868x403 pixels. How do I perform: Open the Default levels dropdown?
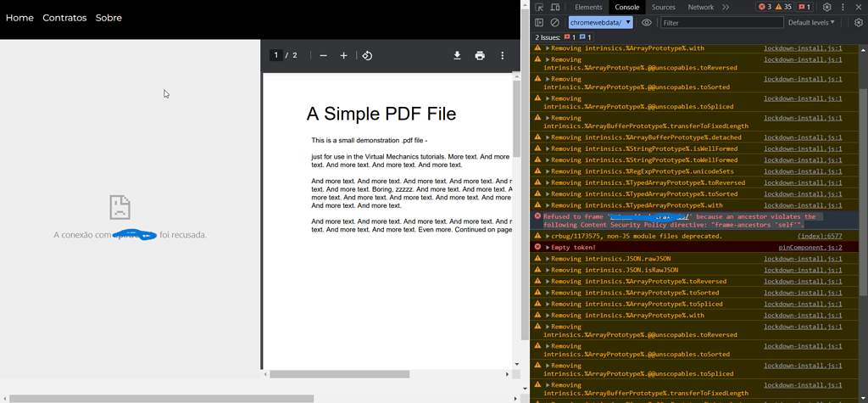[811, 23]
